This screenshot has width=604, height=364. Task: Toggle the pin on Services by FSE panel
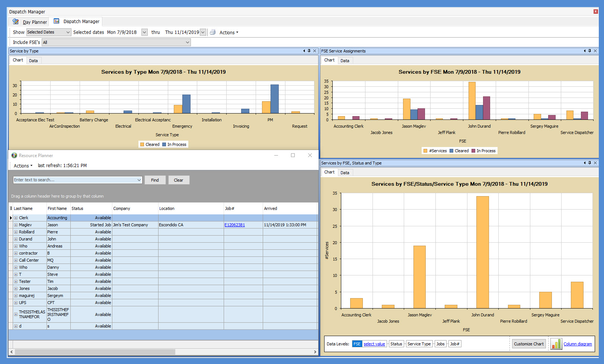(x=589, y=163)
